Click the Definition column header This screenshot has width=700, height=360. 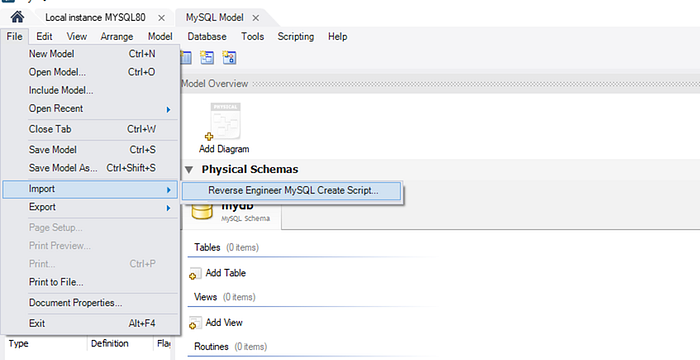[121, 343]
